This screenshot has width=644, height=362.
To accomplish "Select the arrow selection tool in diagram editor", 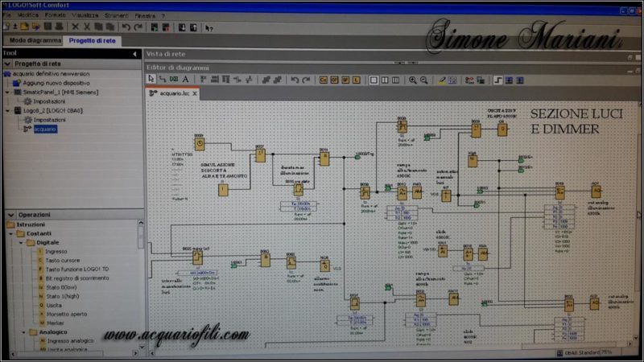I will coord(151,80).
